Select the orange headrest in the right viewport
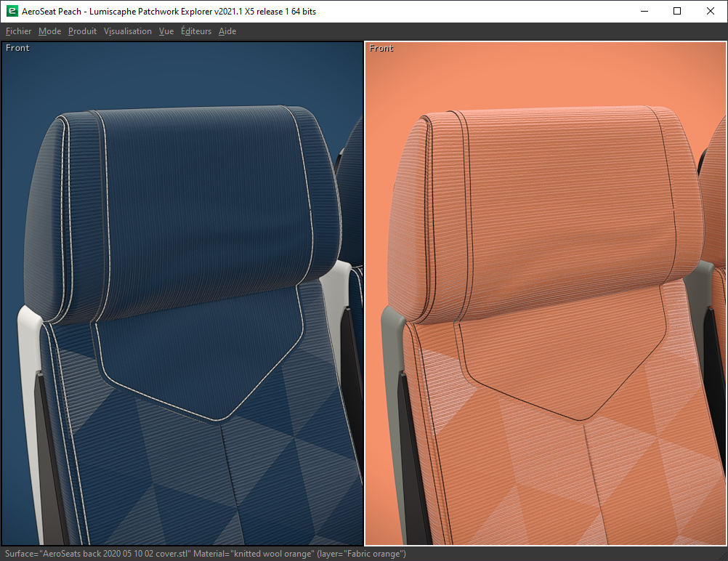This screenshot has height=561, width=728. pos(552,196)
